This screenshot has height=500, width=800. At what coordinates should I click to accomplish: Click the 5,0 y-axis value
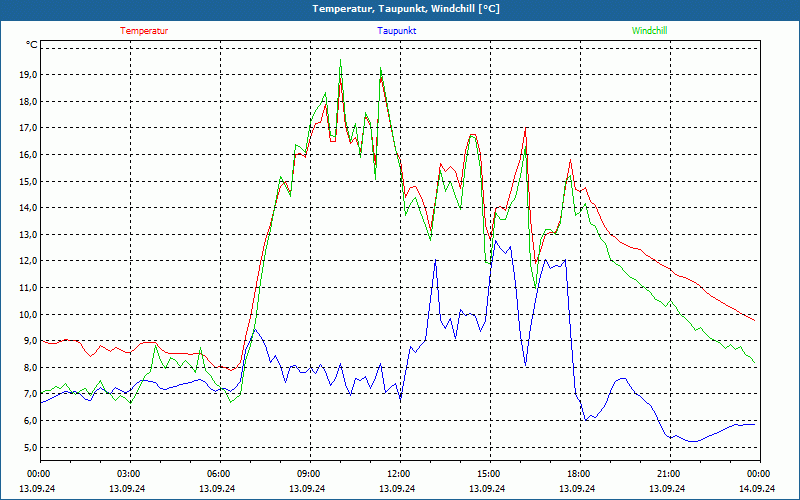click(31, 447)
